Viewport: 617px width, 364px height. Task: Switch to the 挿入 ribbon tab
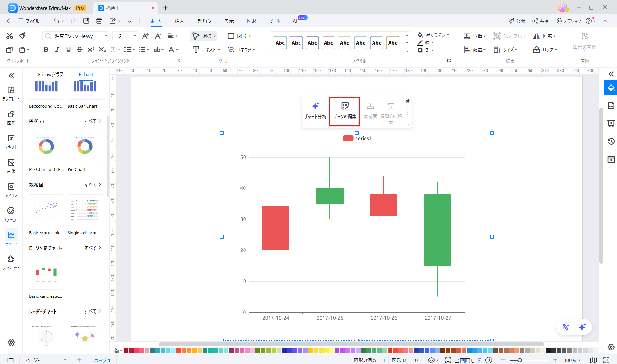tap(179, 21)
